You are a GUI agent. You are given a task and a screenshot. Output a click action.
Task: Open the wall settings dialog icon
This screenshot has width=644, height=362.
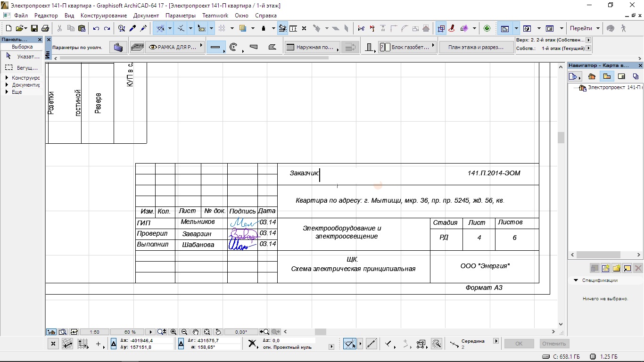click(118, 47)
